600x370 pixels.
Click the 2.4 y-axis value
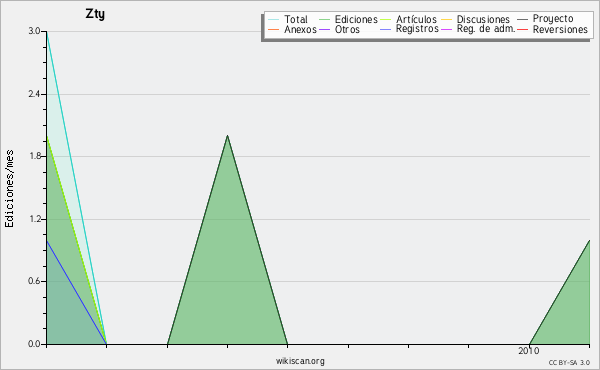[x=34, y=94]
